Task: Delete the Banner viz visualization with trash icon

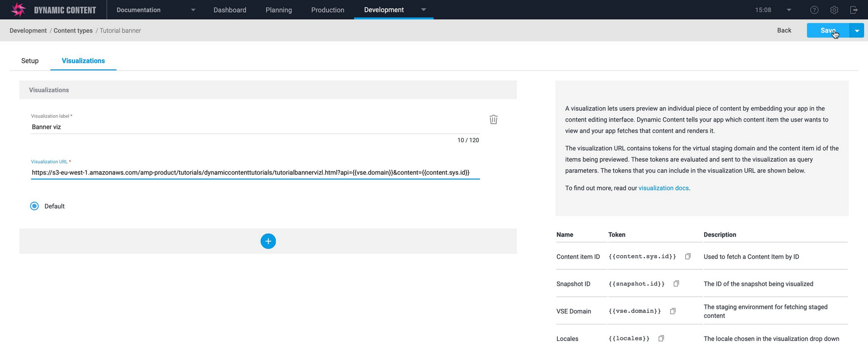Action: click(494, 120)
